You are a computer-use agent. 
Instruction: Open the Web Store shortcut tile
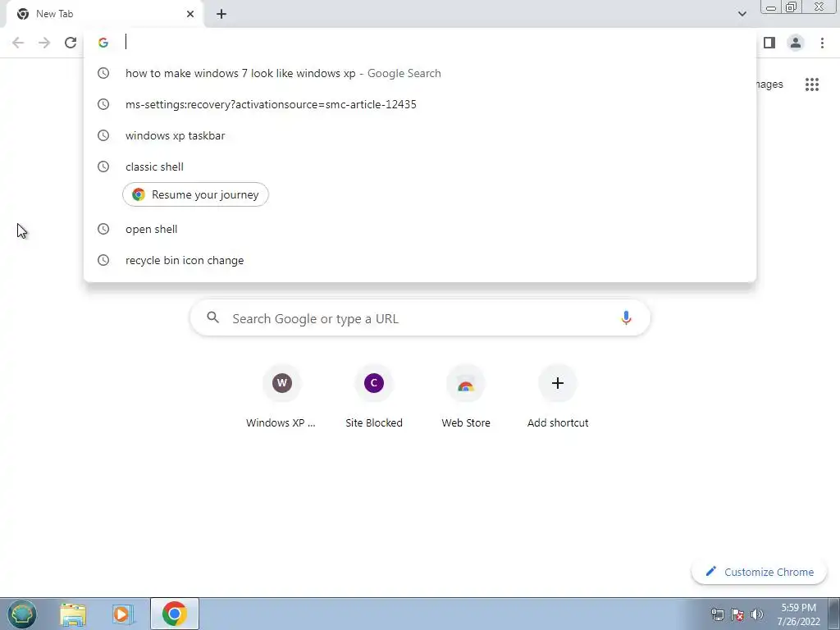click(x=466, y=397)
